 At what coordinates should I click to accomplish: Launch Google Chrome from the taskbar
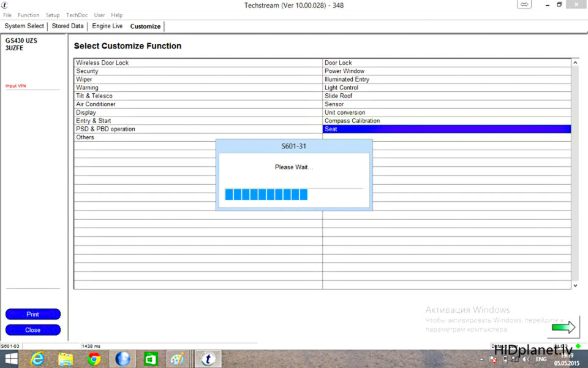(x=94, y=359)
